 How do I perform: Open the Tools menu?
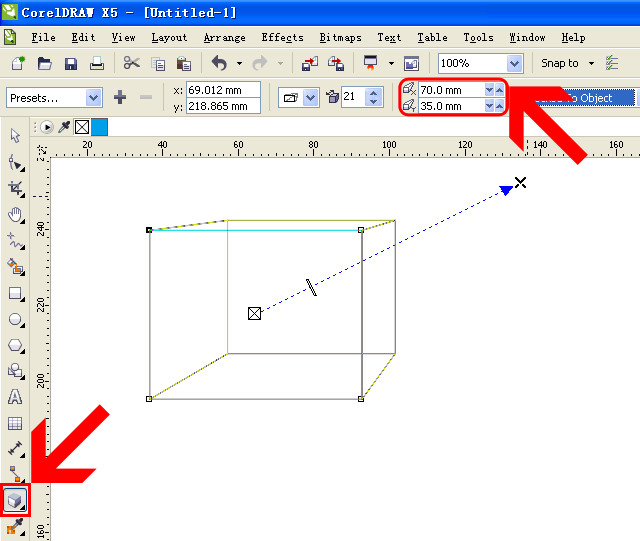(x=478, y=38)
